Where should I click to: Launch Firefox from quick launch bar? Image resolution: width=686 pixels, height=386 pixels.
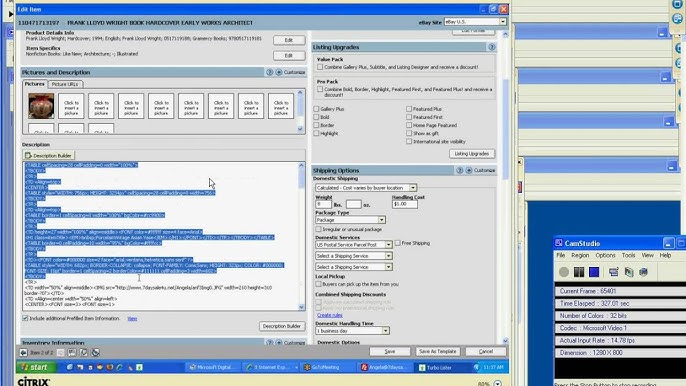click(x=109, y=367)
